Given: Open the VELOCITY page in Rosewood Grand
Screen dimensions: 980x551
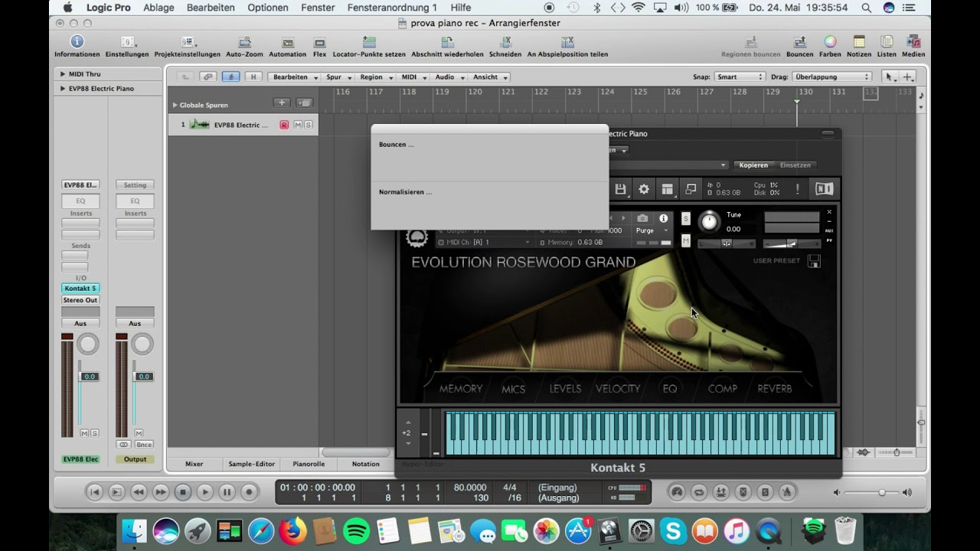Looking at the screenshot, I should [x=618, y=389].
